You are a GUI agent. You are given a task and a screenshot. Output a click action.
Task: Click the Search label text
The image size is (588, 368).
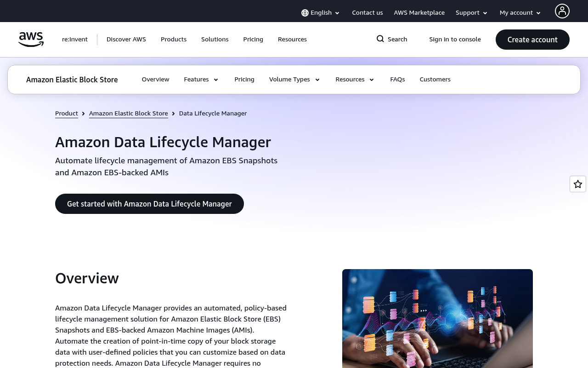397,40
